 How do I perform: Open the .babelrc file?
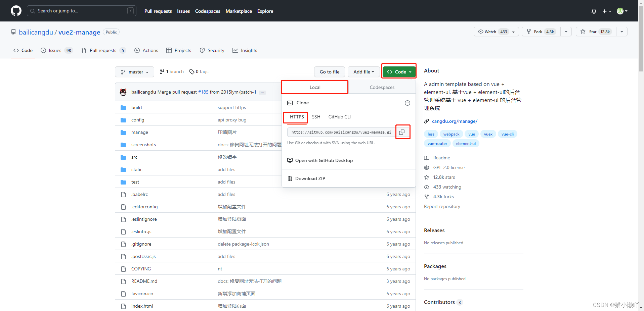[x=139, y=194]
